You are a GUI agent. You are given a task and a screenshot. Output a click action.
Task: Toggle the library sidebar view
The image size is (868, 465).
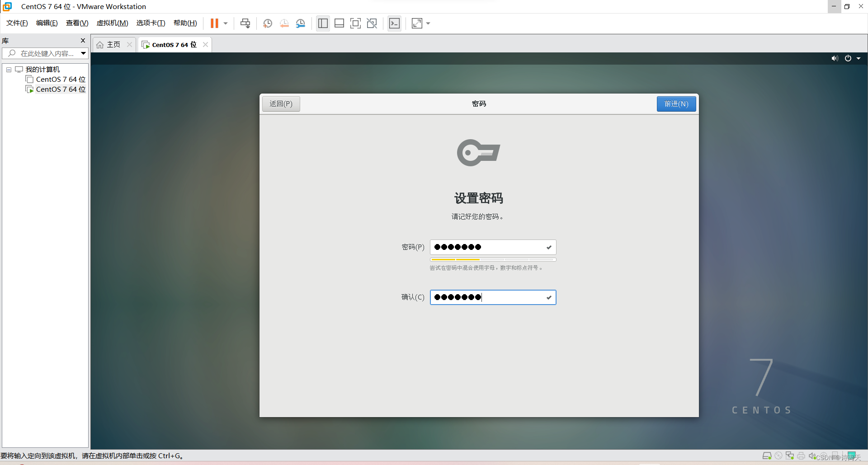(x=323, y=23)
